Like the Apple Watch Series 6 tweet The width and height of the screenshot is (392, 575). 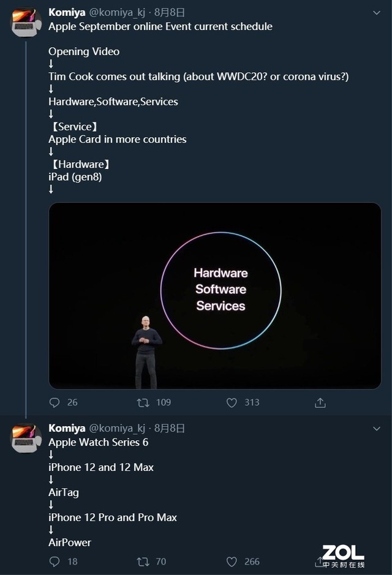pyautogui.click(x=232, y=561)
